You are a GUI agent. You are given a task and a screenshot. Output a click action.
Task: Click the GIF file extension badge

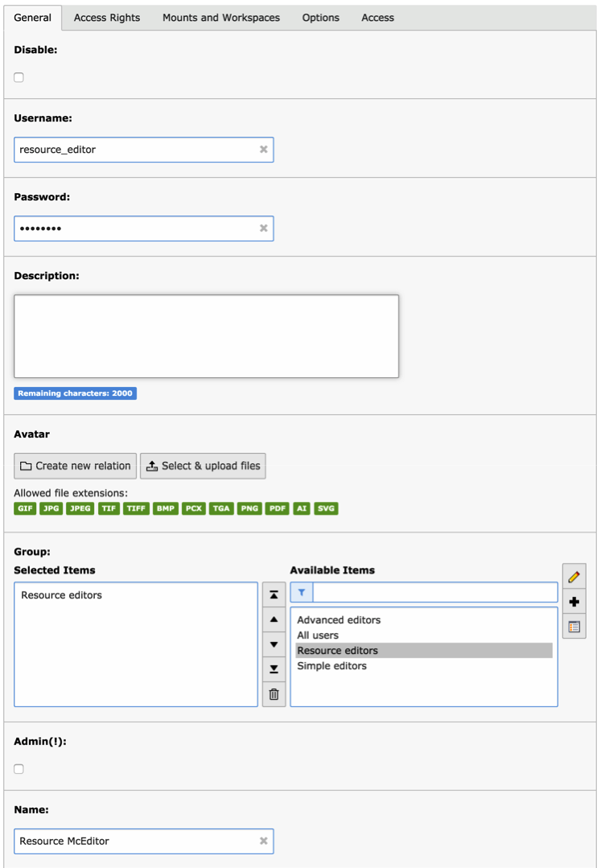[25, 508]
